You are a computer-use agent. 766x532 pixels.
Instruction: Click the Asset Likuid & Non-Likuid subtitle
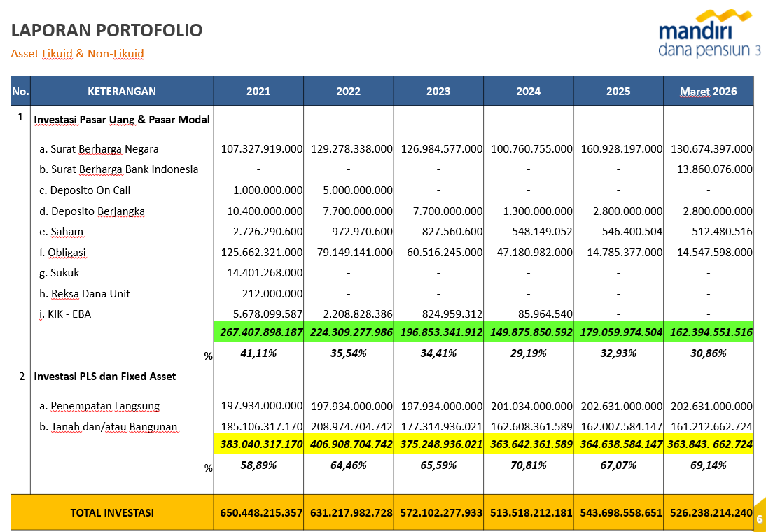(77, 53)
